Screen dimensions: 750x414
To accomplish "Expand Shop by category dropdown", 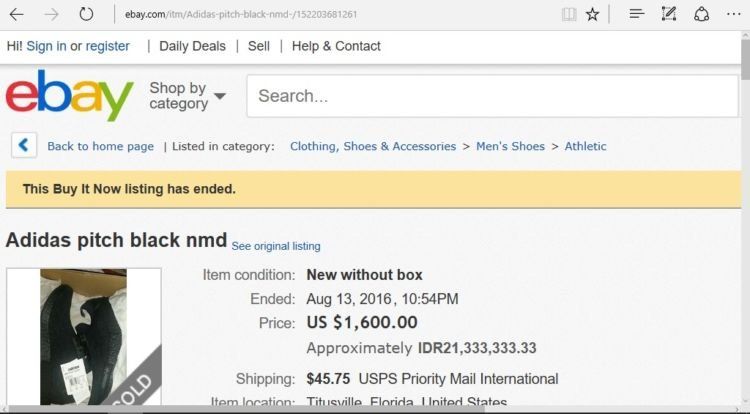I will [187, 96].
